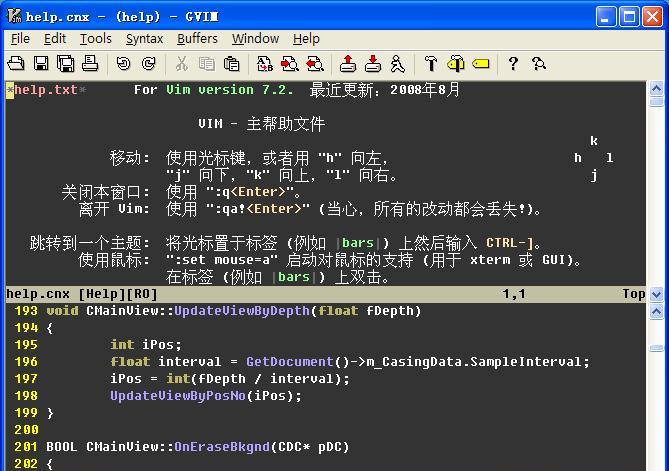Click the "Vim version 7.2." text
The height and width of the screenshot is (471, 669).
click(x=230, y=90)
